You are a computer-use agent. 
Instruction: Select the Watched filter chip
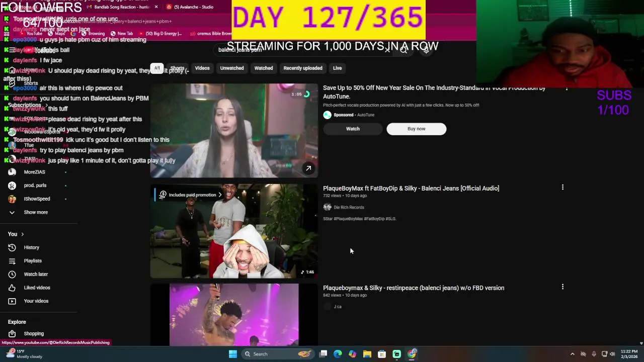tap(264, 68)
